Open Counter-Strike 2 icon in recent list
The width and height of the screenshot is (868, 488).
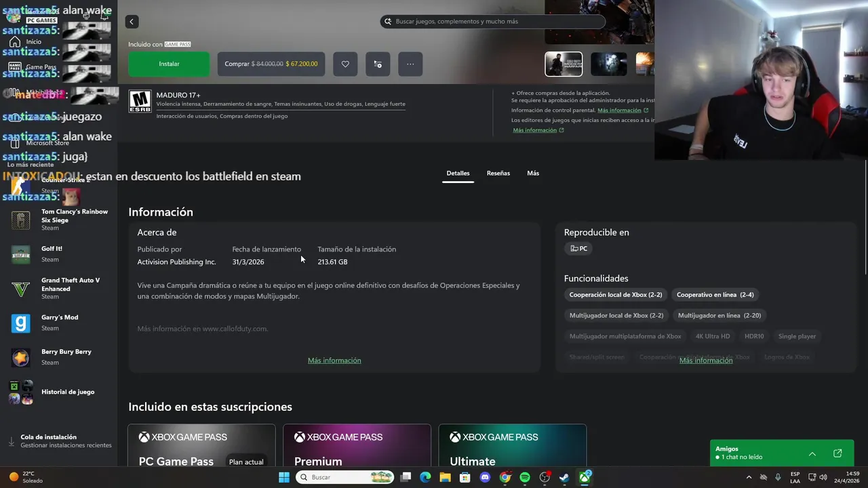tap(20, 186)
